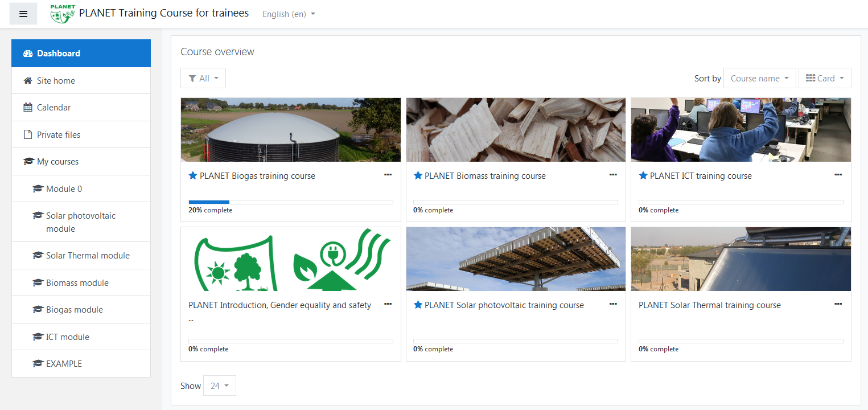Click the Biogas course 20% progress bar
This screenshot has width=868, height=410.
pyautogui.click(x=290, y=202)
